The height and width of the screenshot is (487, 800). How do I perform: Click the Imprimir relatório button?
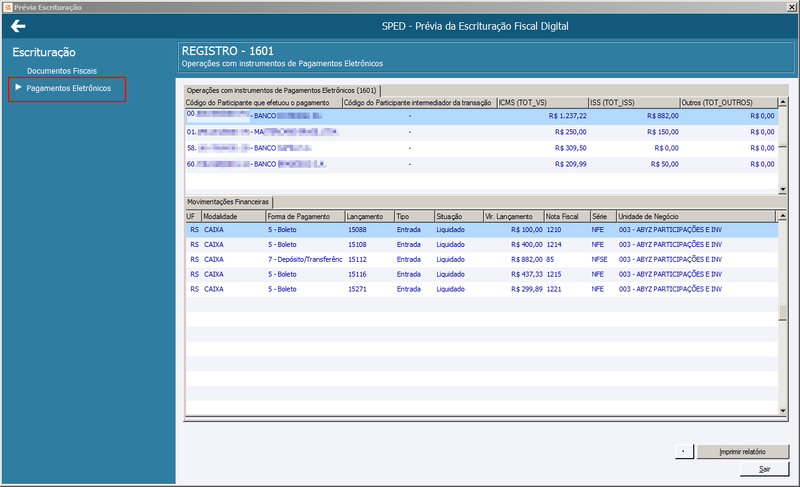742,452
